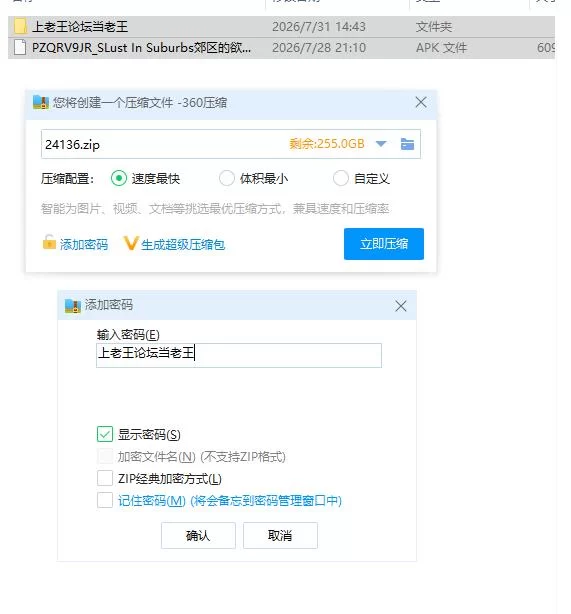The height and width of the screenshot is (614, 571).
Task: Select the 体积最小 compression option
Action: (227, 179)
